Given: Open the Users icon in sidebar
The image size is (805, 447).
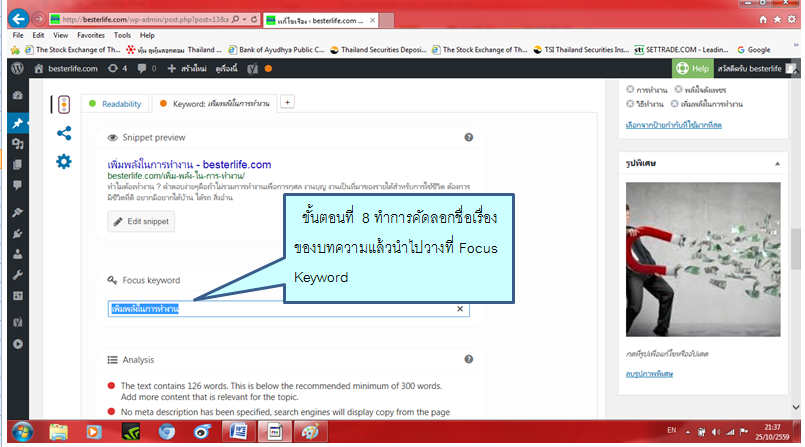Looking at the screenshot, I should pyautogui.click(x=18, y=254).
